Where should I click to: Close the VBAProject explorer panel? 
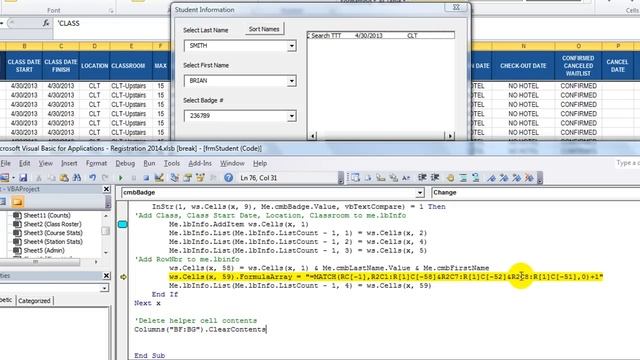click(106, 189)
